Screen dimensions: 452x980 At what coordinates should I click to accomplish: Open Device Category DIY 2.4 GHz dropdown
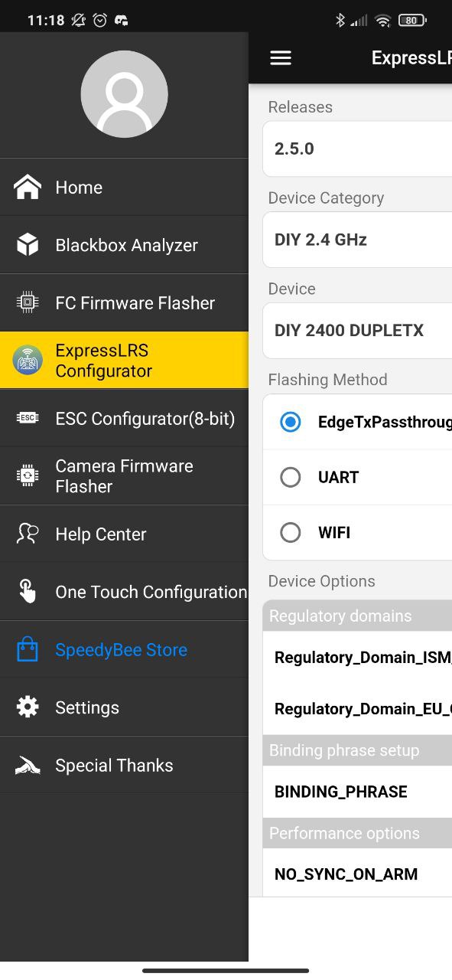pos(357,240)
